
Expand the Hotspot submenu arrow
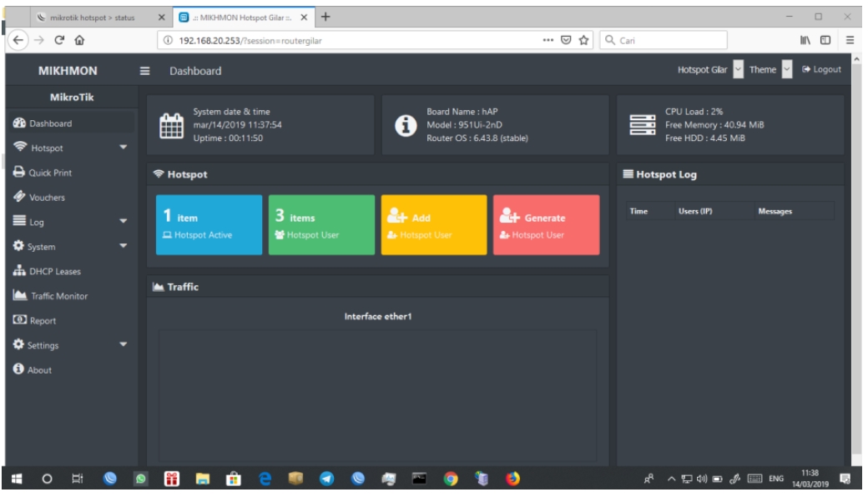123,147
